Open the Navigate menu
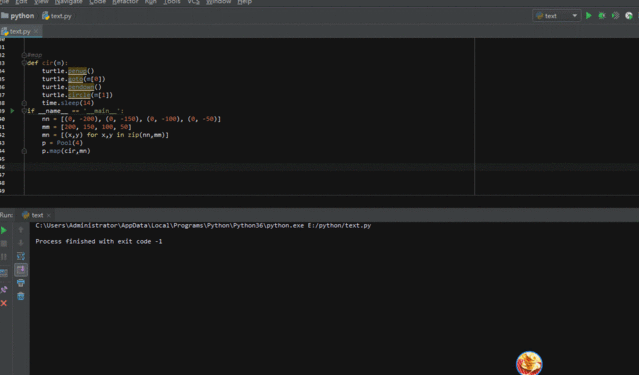The height and width of the screenshot is (375, 639). tap(68, 2)
